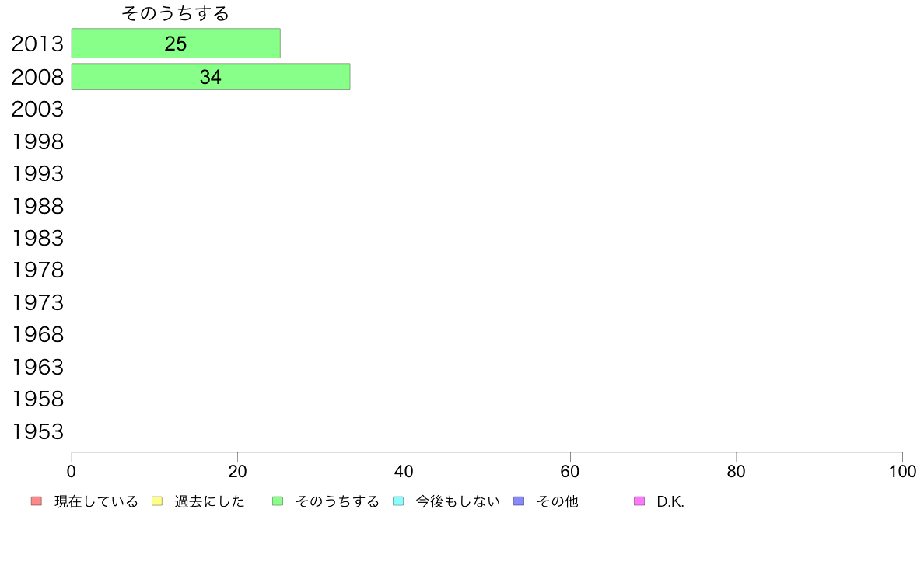Image resolution: width=924 pixels, height=572 pixels.
Task: Click the cyan 今後もしない legend swatch
Action: pyautogui.click(x=398, y=500)
